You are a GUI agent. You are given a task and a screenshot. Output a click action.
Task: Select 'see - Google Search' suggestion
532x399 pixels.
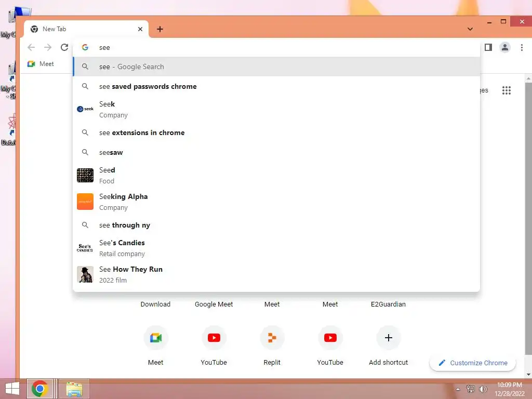point(276,67)
